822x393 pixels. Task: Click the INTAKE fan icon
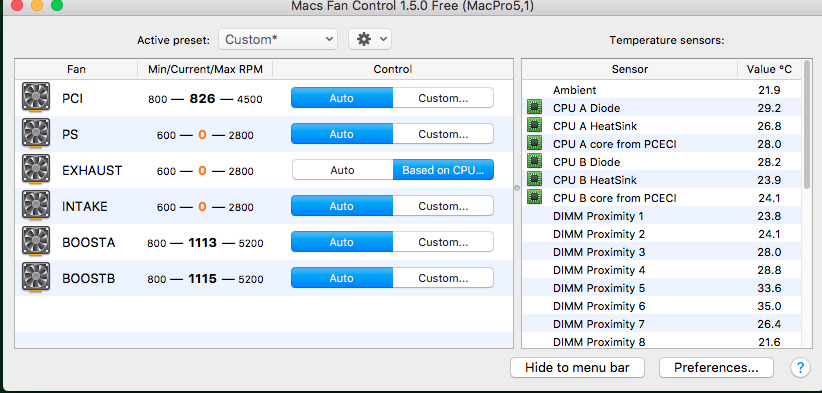click(x=36, y=206)
